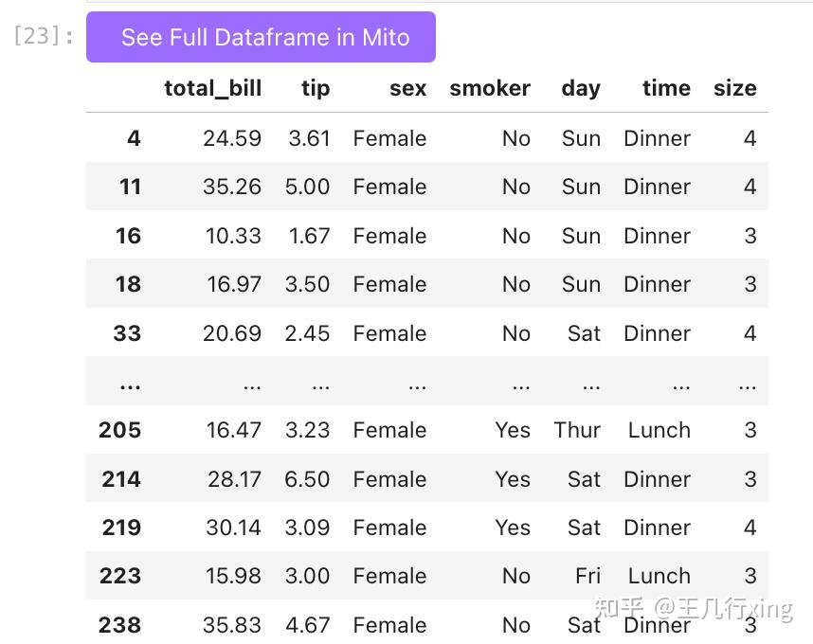Click the cell prompt label [23]:

coord(44,36)
